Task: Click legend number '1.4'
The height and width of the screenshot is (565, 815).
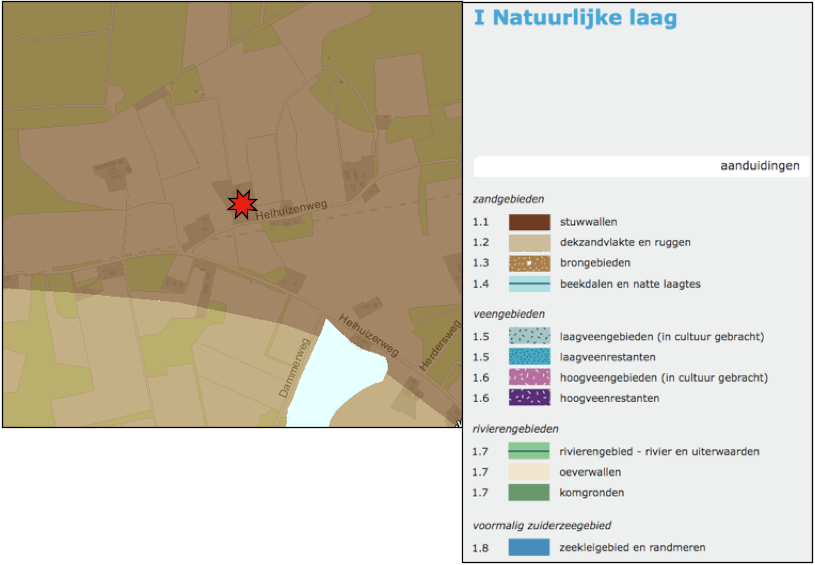Action: click(x=480, y=284)
